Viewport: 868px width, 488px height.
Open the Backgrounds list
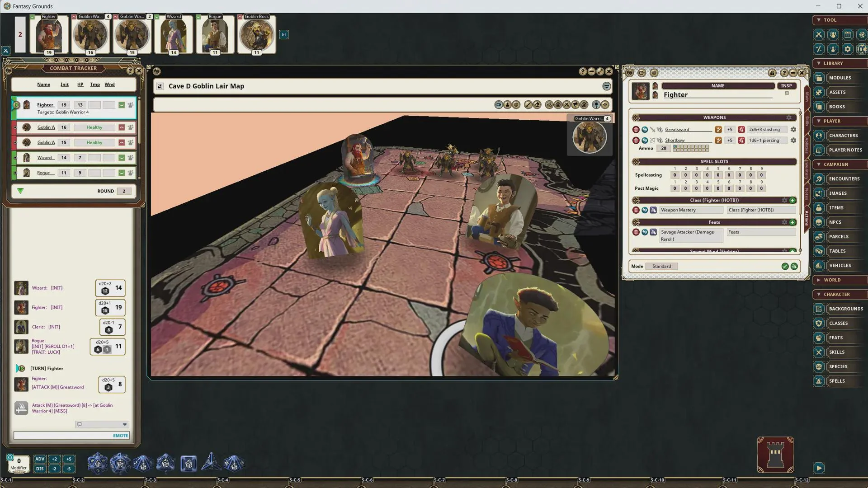(840, 309)
